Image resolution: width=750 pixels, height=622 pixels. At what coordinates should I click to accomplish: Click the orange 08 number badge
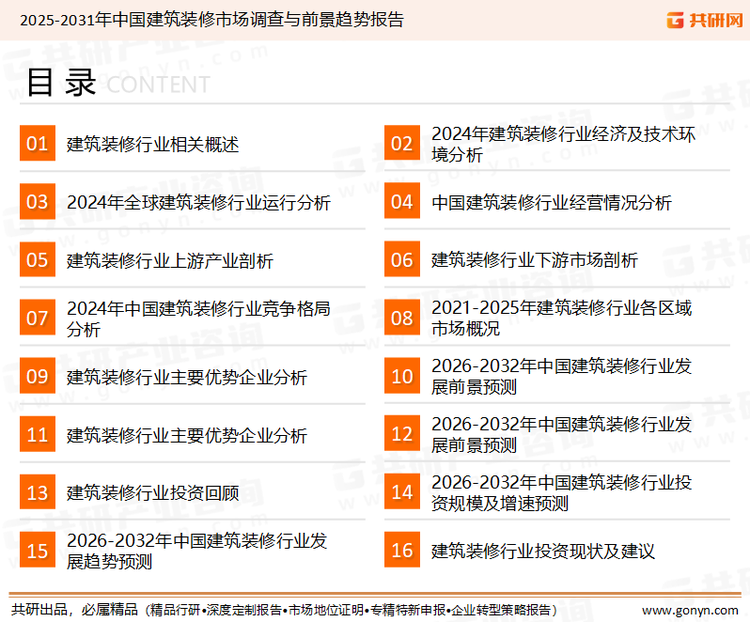tap(402, 318)
